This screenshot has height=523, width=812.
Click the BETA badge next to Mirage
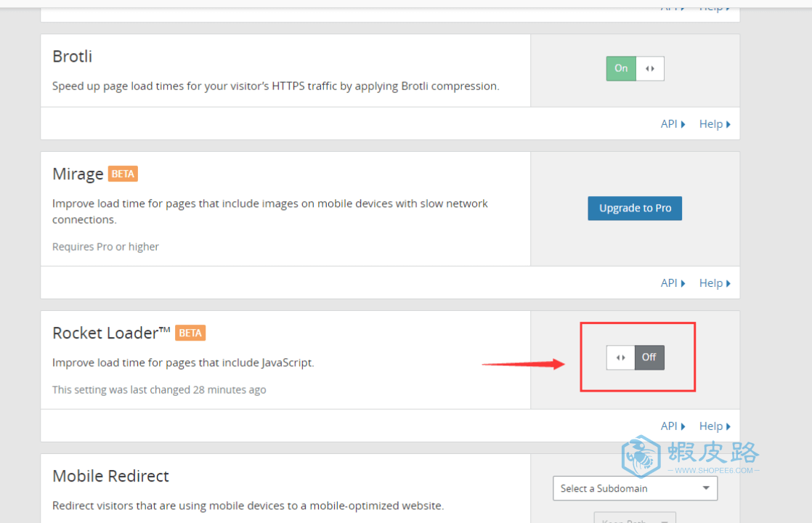(123, 174)
